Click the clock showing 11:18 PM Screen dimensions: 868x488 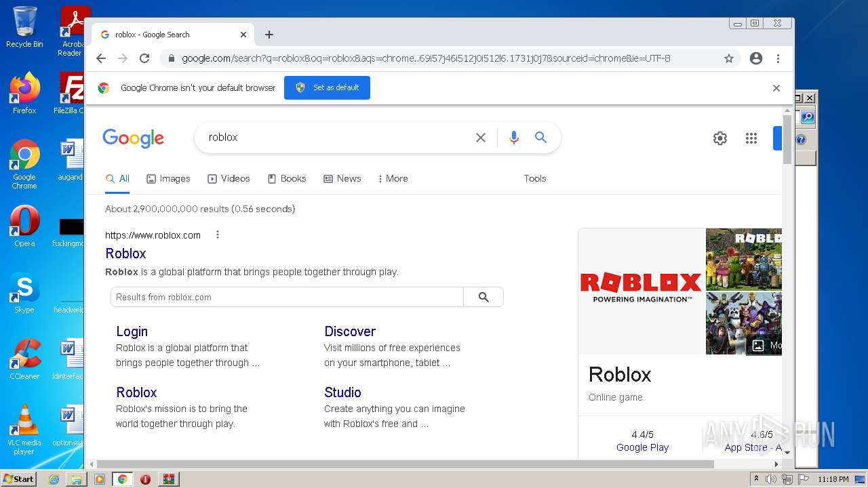833,479
